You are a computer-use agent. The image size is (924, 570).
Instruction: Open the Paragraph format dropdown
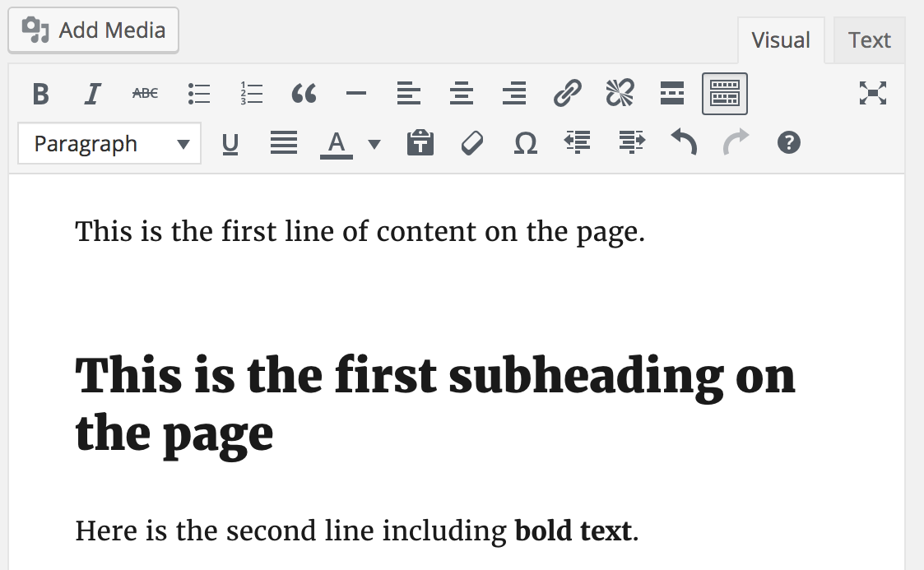tap(109, 145)
